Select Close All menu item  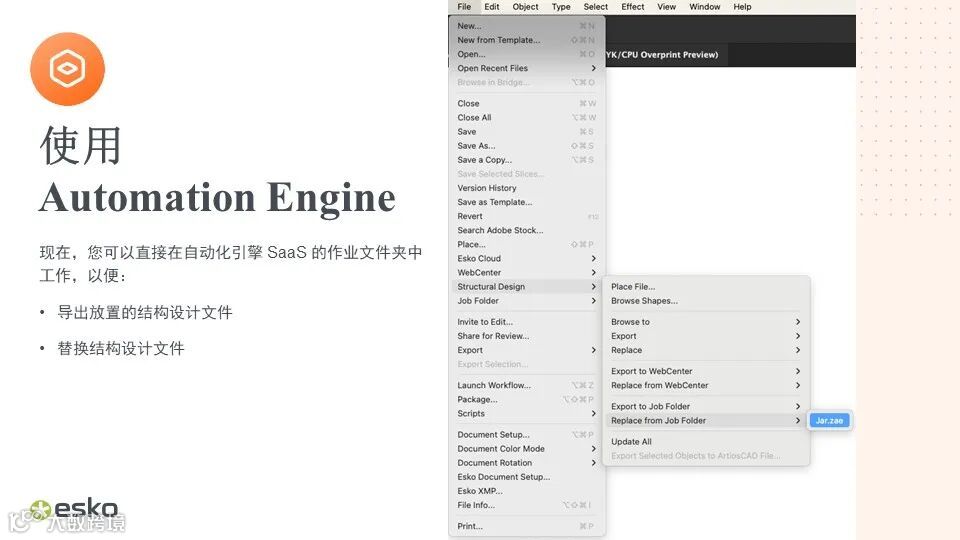click(527, 118)
